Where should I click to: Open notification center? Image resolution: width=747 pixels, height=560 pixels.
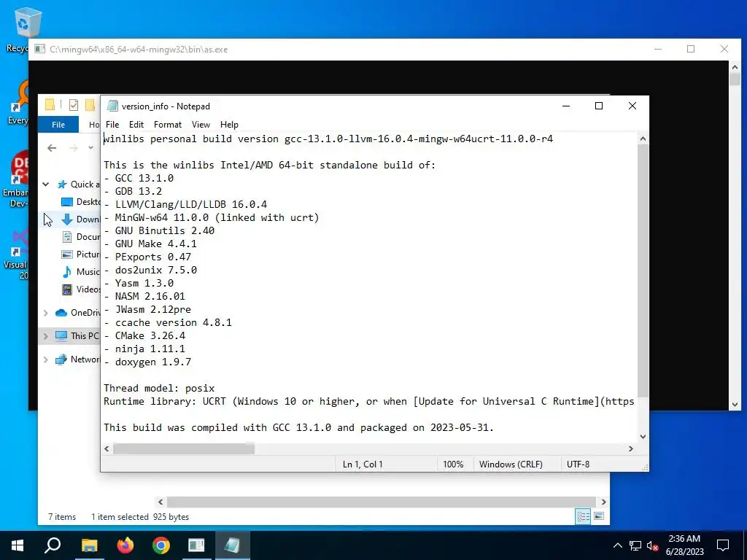(x=723, y=545)
